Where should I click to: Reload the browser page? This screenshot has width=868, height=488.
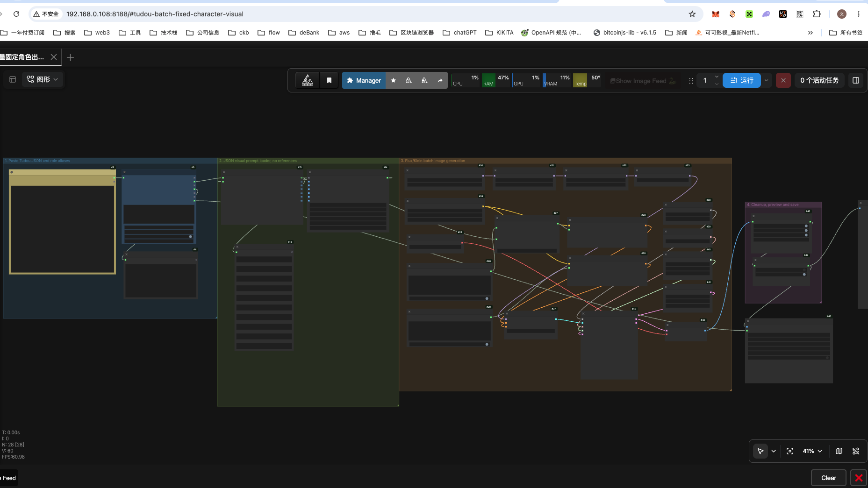(x=16, y=14)
